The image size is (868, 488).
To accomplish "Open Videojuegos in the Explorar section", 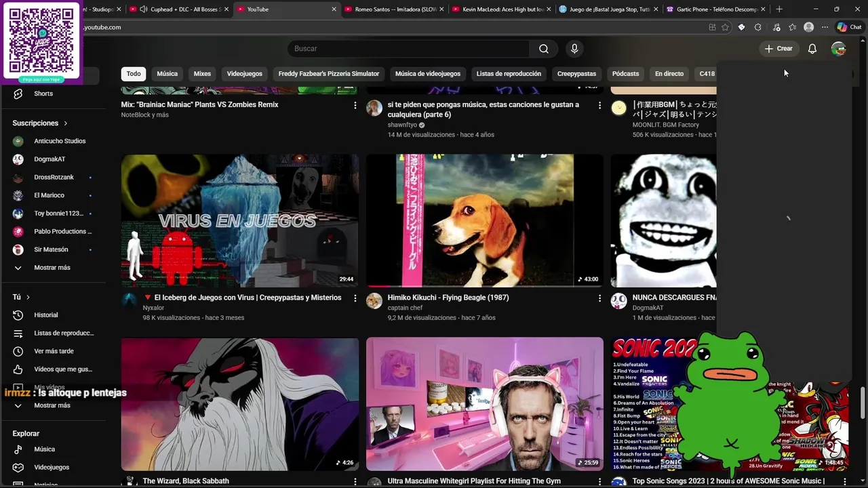I will pos(53,468).
